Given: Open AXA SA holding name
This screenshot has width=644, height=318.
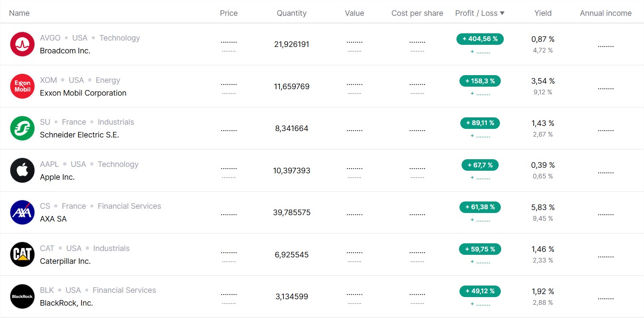Looking at the screenshot, I should (53, 219).
